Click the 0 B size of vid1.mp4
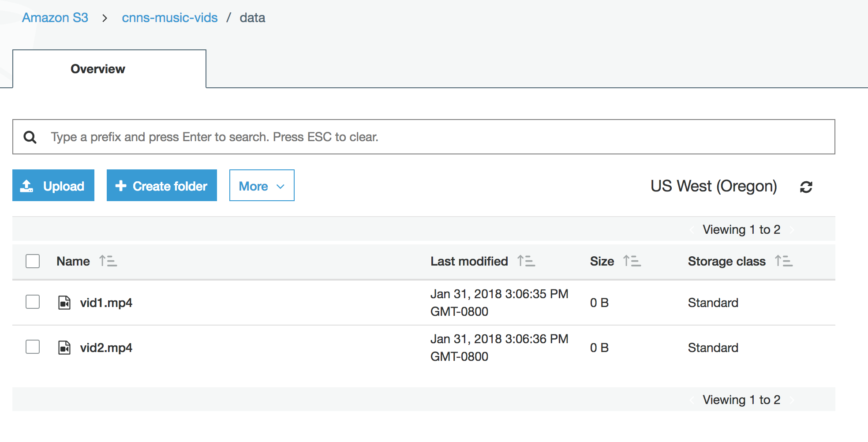The width and height of the screenshot is (868, 442). pos(599,303)
